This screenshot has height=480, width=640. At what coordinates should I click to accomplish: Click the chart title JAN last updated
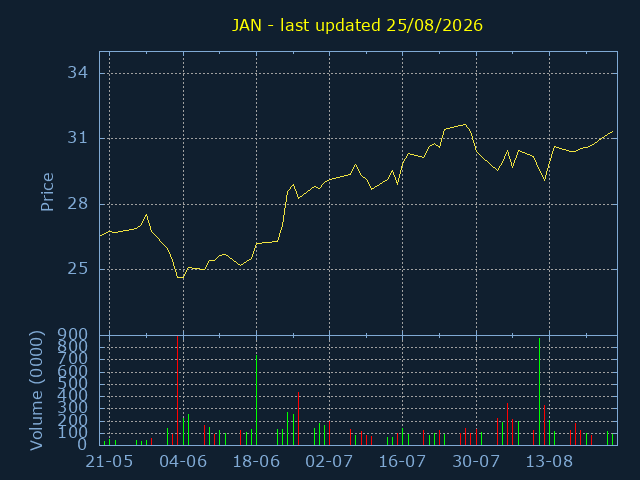click(357, 25)
